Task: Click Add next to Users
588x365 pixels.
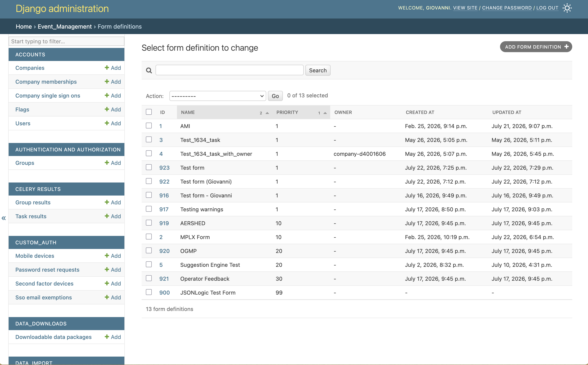Action: point(113,123)
